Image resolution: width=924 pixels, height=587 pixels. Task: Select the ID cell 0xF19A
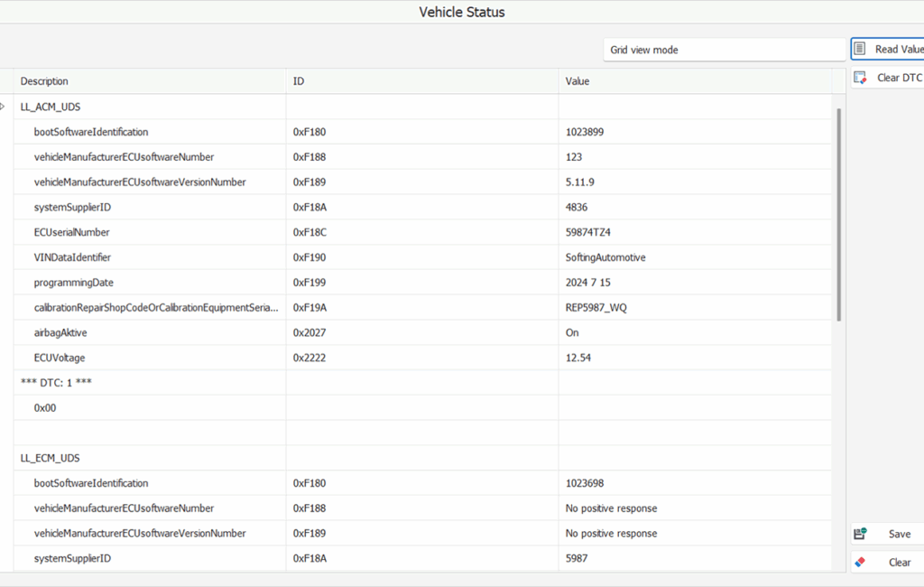[x=422, y=307]
